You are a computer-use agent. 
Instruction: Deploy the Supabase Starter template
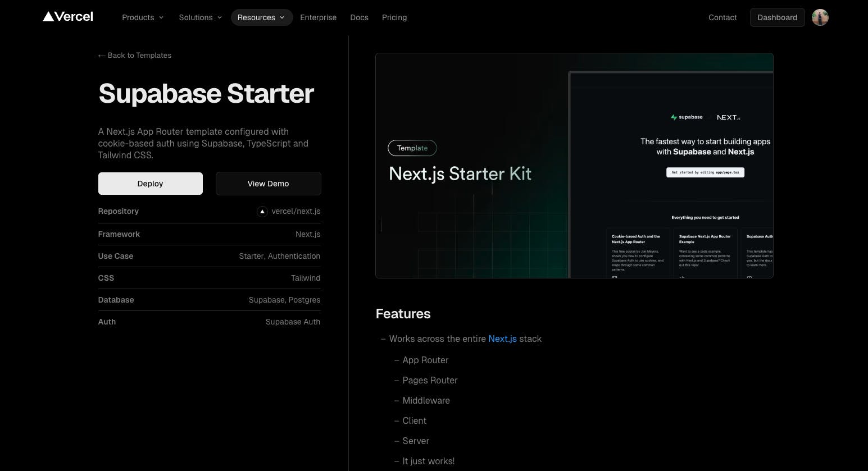pyautogui.click(x=151, y=184)
